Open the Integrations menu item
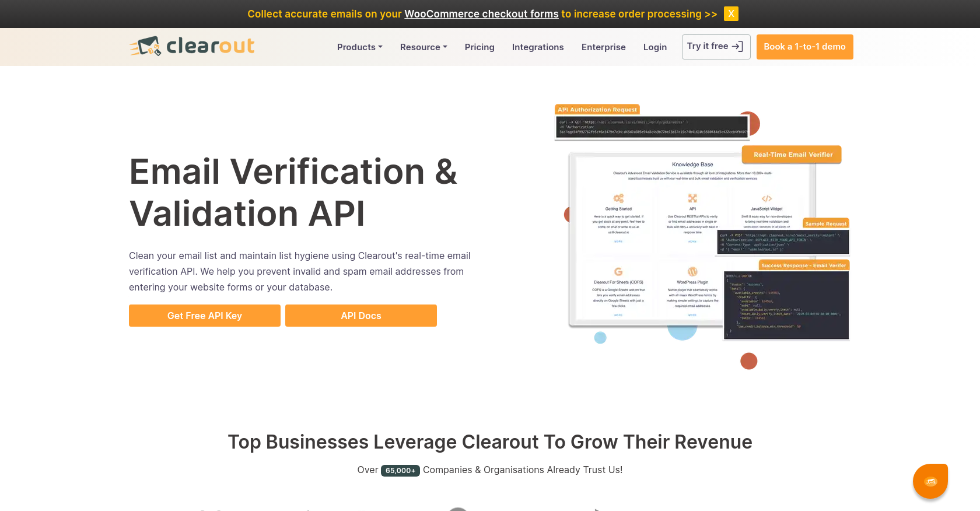 tap(538, 47)
